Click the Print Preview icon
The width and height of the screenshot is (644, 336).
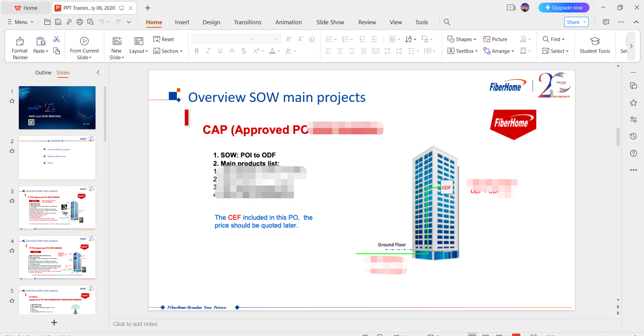(90, 22)
